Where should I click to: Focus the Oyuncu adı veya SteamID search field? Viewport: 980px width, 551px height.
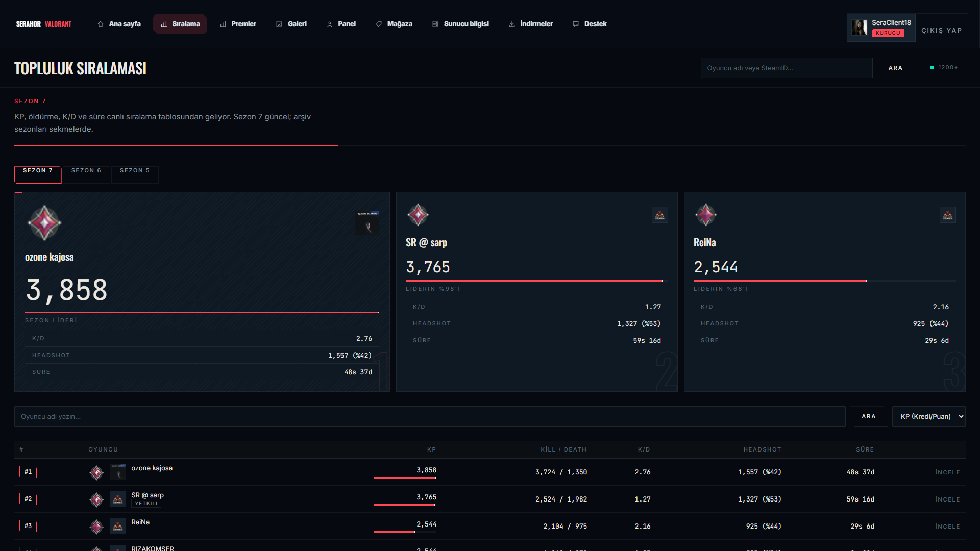786,68
